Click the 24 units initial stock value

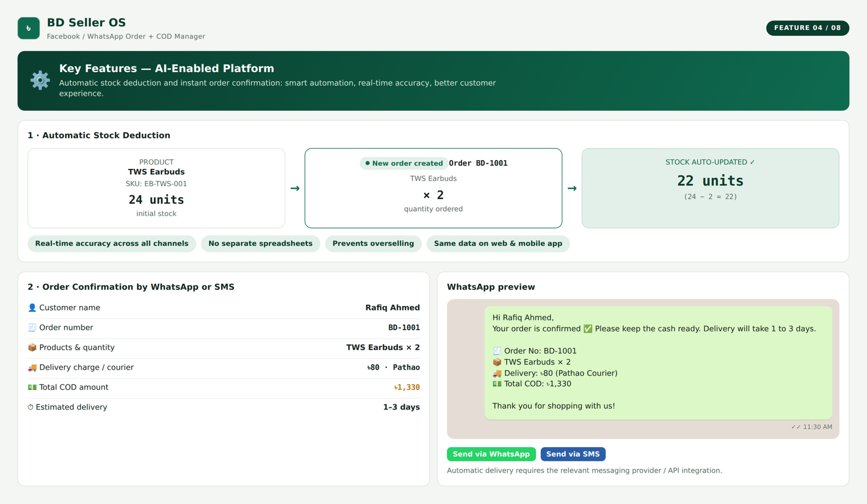(156, 200)
